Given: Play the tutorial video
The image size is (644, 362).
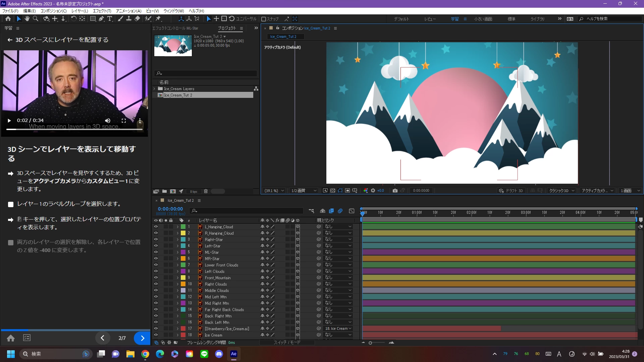Looking at the screenshot, I should click(x=9, y=120).
